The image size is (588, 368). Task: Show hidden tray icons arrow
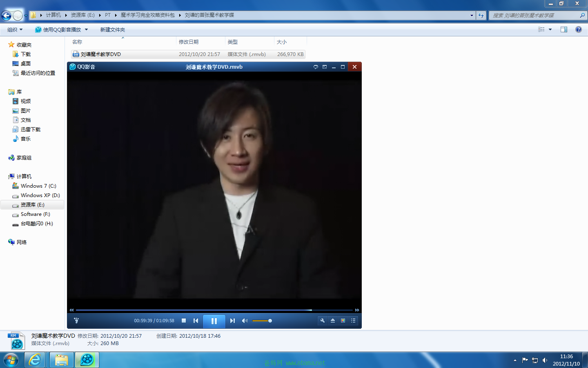click(x=515, y=360)
